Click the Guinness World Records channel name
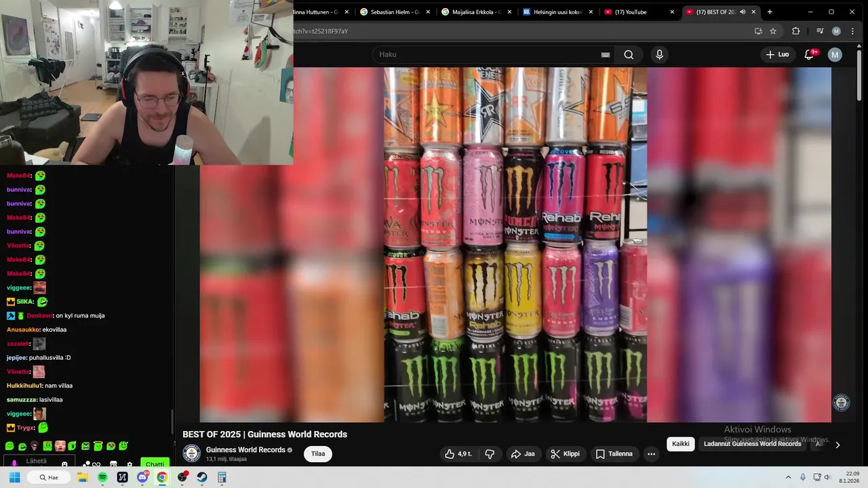Image resolution: width=868 pixels, height=488 pixels. click(245, 450)
